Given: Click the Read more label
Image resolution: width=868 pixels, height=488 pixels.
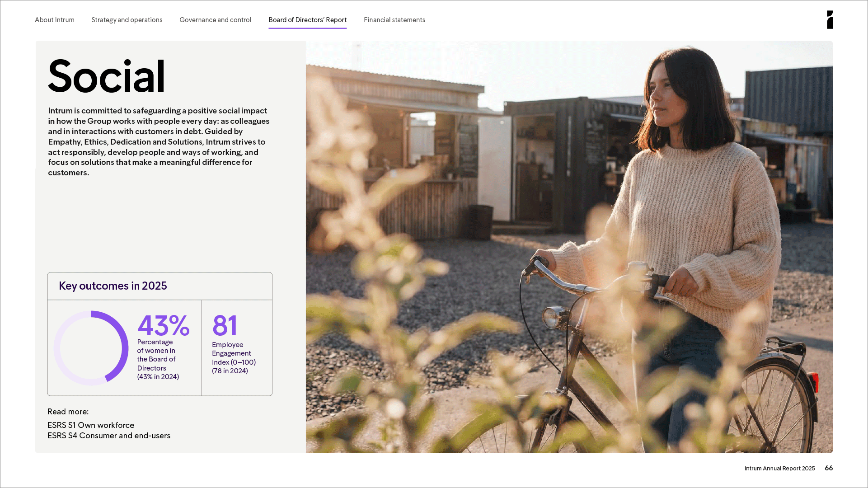Looking at the screenshot, I should point(68,412).
